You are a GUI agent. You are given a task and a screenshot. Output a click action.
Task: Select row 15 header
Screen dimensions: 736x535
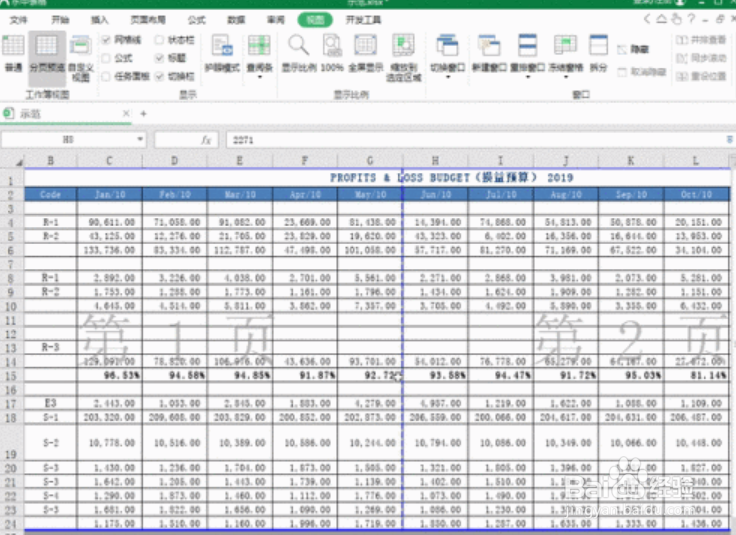coord(11,376)
